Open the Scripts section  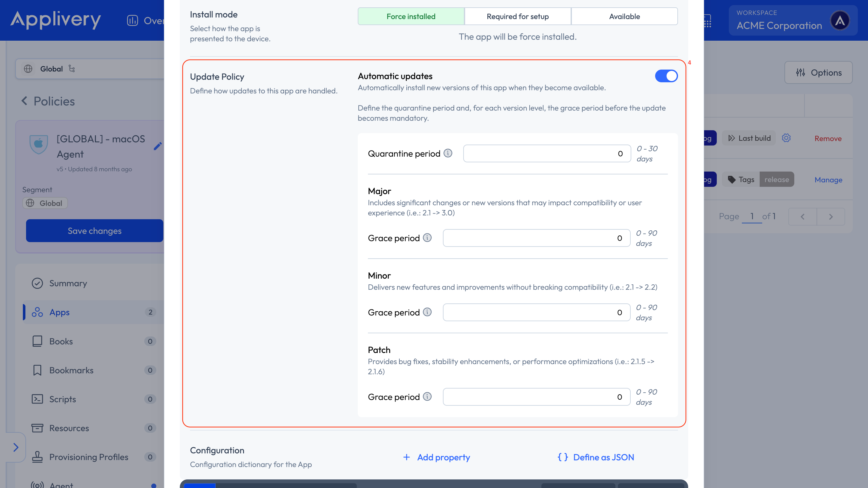(x=93, y=399)
